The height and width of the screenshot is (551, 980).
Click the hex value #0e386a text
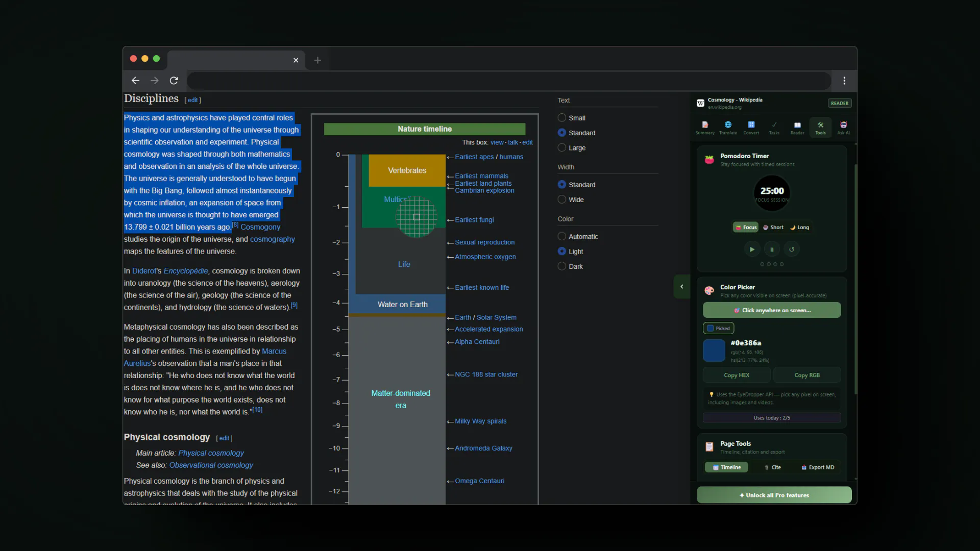(746, 343)
